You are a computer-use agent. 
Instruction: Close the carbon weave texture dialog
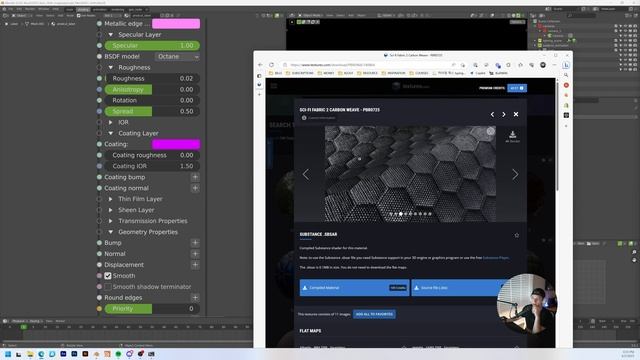(x=516, y=114)
